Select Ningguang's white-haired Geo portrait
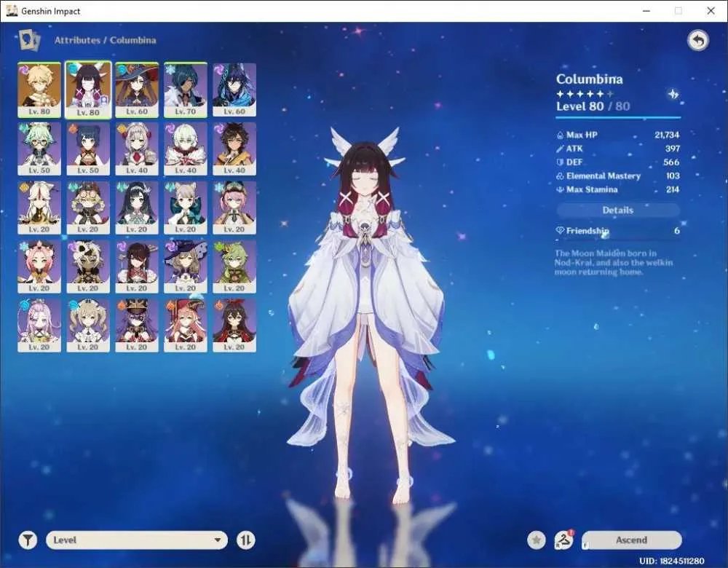 click(x=39, y=208)
